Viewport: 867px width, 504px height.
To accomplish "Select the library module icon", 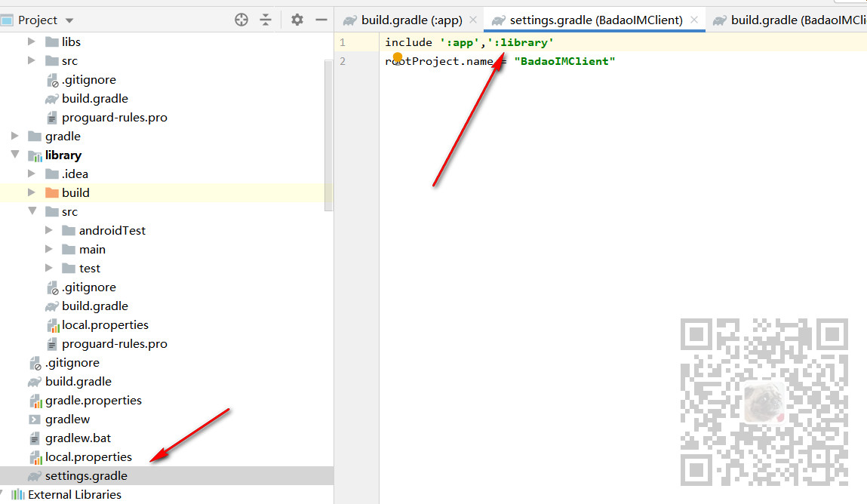I will coord(35,156).
